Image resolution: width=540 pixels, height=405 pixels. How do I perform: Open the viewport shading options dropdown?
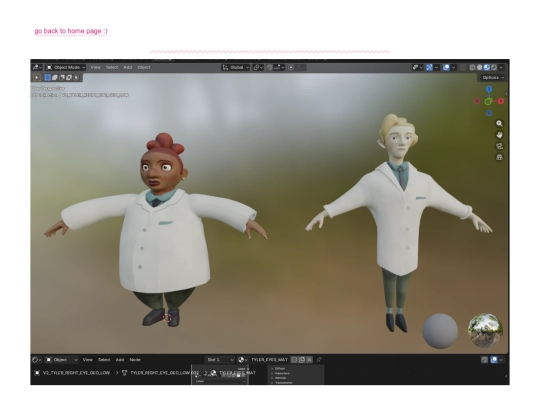501,68
